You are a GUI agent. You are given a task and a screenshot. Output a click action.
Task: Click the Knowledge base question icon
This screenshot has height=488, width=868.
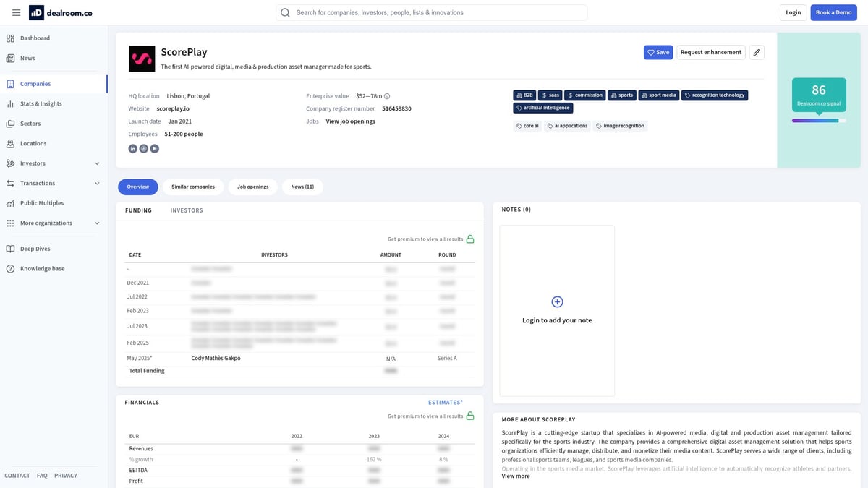[x=10, y=268]
